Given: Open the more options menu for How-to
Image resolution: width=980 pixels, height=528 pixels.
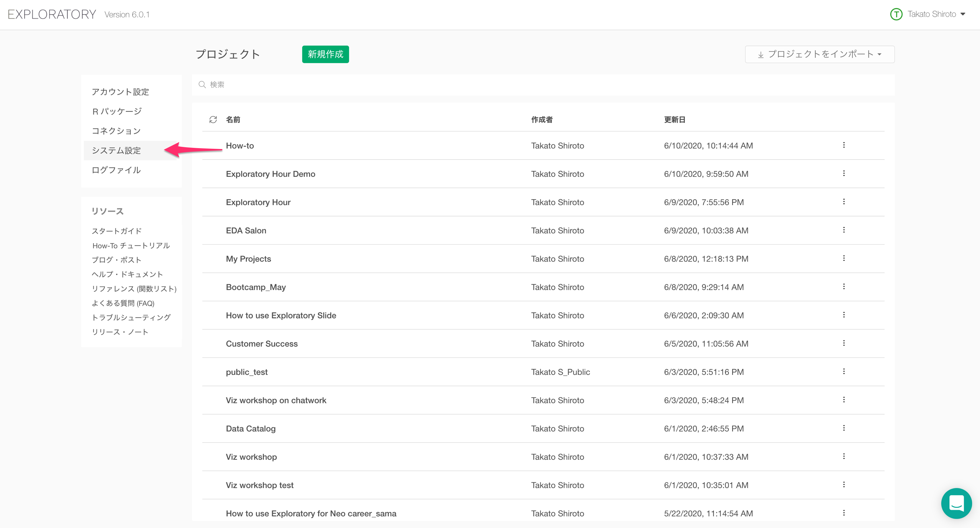Looking at the screenshot, I should [x=844, y=145].
